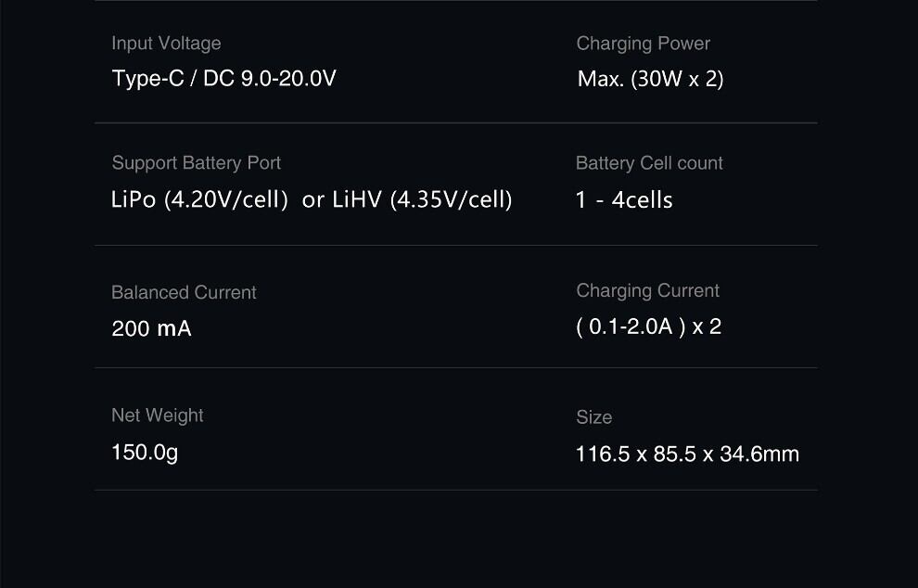Click the Support Battery Port label
This screenshot has width=918, height=588.
pyautogui.click(x=196, y=163)
